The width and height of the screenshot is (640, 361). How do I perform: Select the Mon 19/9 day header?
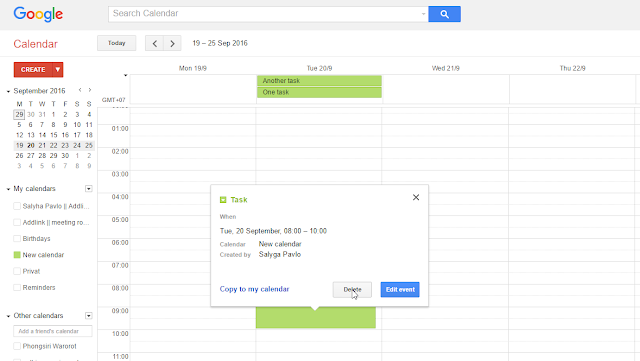193,68
